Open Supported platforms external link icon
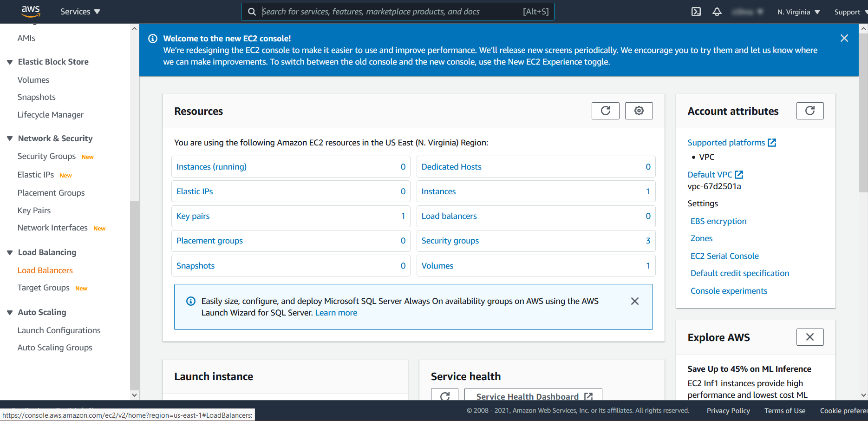Viewport: 868px width, 421px height. click(772, 143)
